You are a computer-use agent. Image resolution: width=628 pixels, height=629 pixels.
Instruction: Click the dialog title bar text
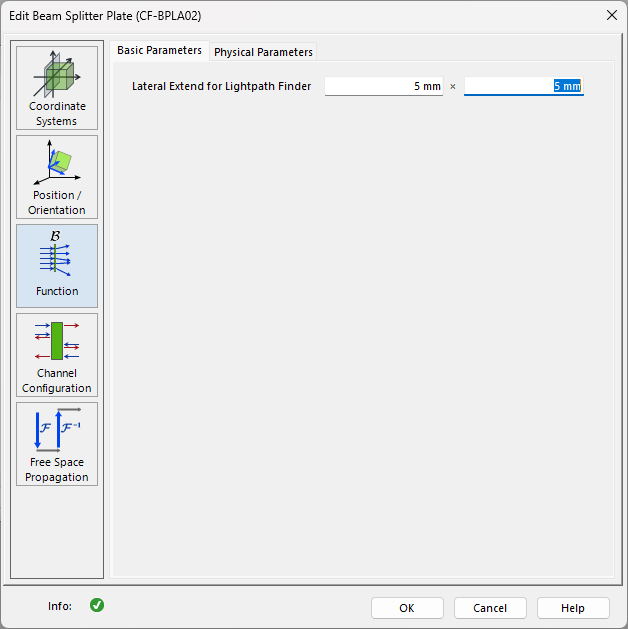pos(105,16)
